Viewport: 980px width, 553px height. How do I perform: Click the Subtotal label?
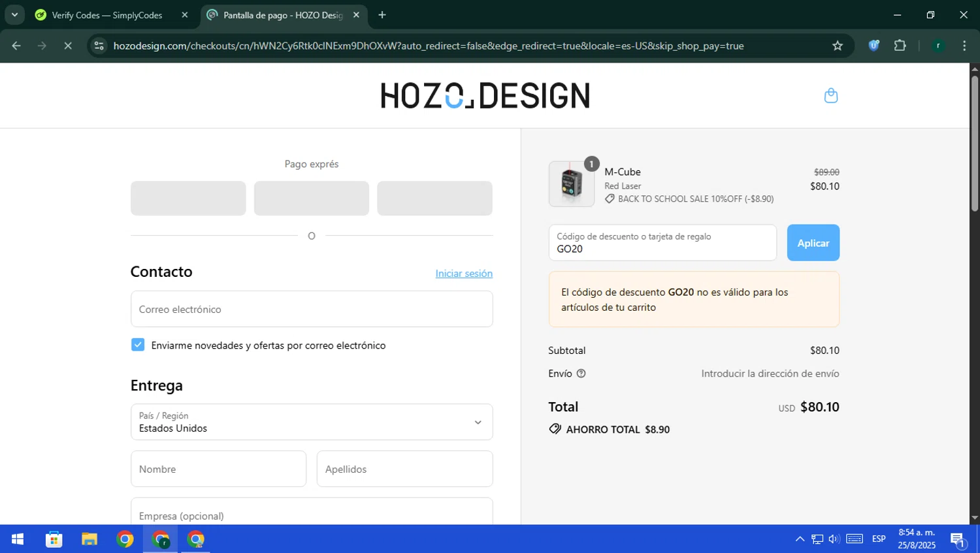point(567,351)
